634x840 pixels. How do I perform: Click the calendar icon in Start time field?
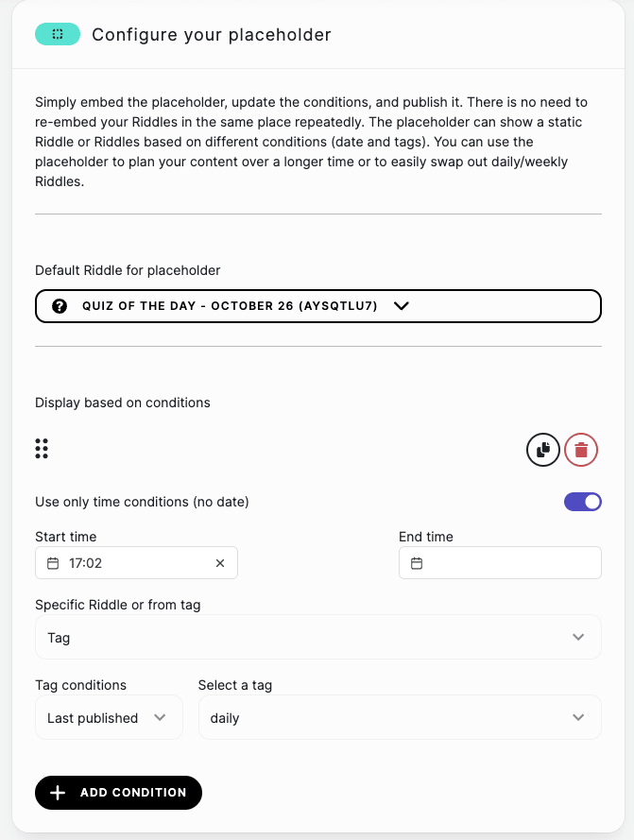[52, 562]
